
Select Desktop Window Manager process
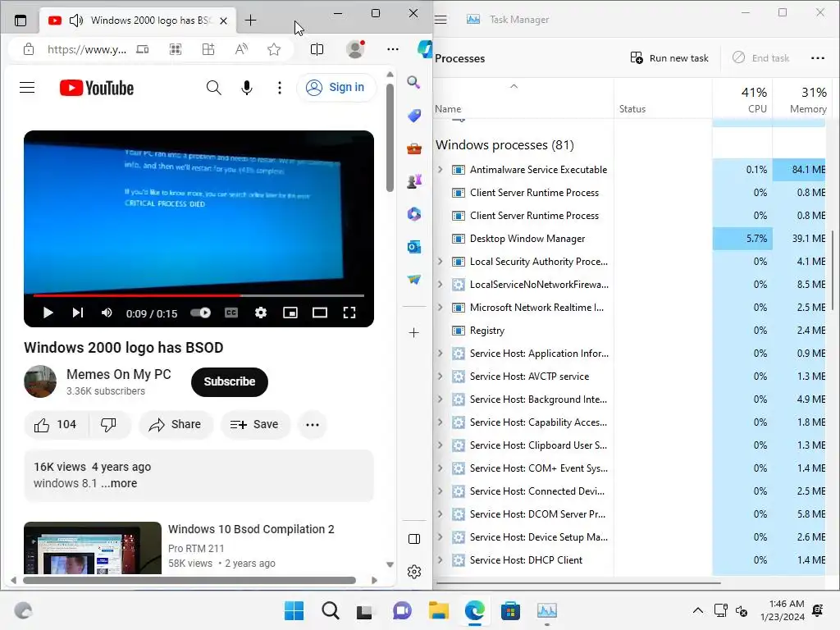click(630, 239)
